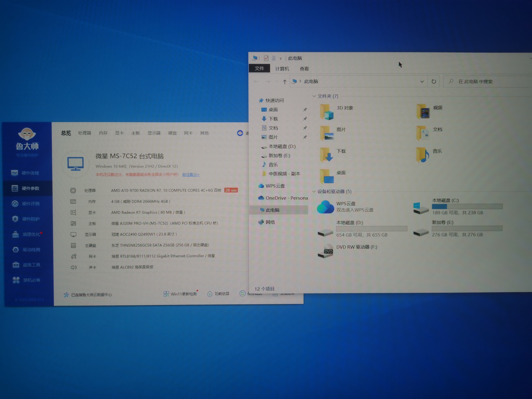532x399 pixels.
Task: Click the Explorer back arrow
Action: [x=256, y=81]
